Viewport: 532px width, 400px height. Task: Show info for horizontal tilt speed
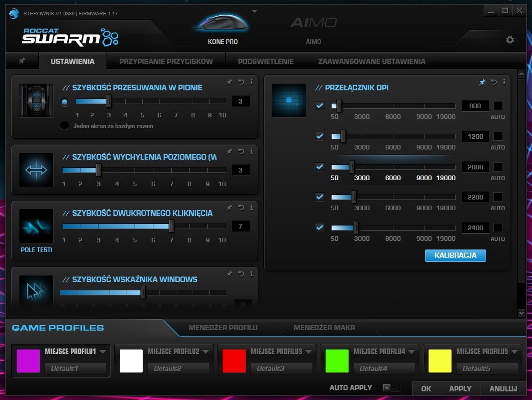251,152
